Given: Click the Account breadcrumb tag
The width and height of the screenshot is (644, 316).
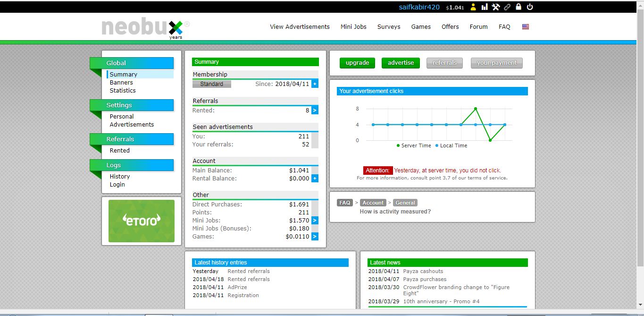Looking at the screenshot, I should (373, 203).
